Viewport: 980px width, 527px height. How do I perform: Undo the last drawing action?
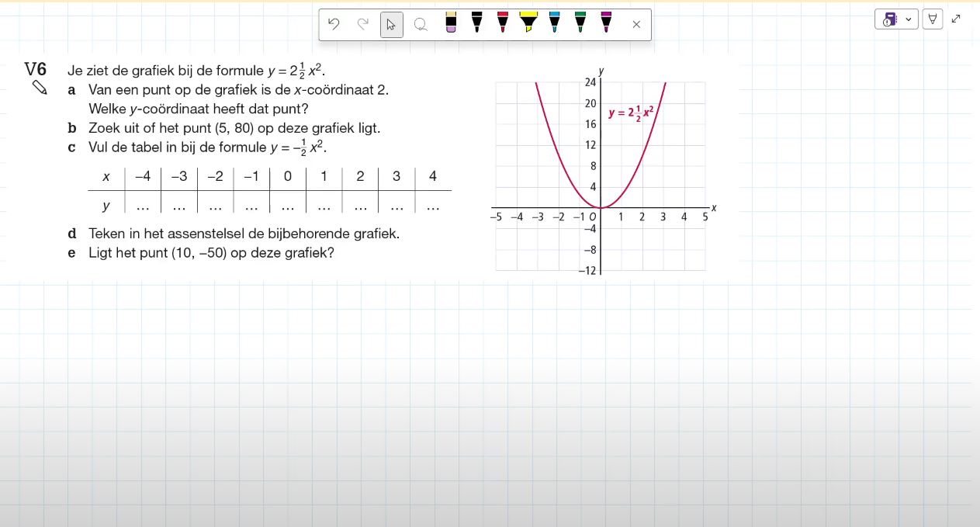point(334,24)
